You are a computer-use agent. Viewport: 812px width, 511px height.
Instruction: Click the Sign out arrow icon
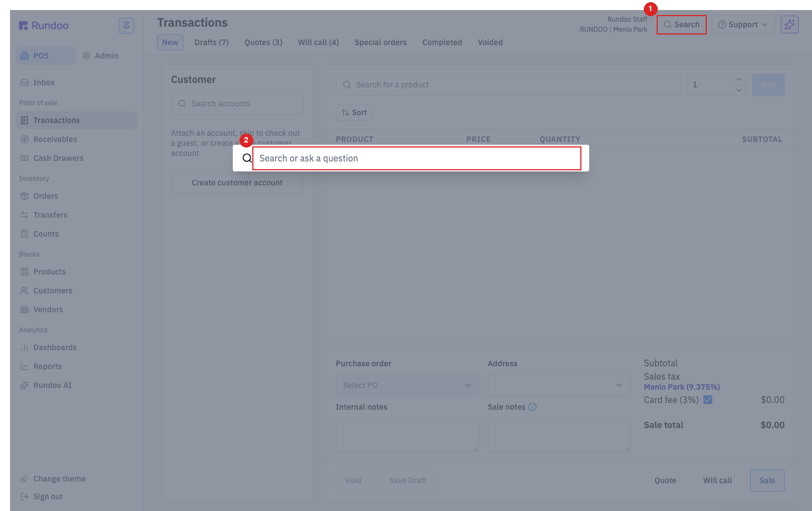25,497
